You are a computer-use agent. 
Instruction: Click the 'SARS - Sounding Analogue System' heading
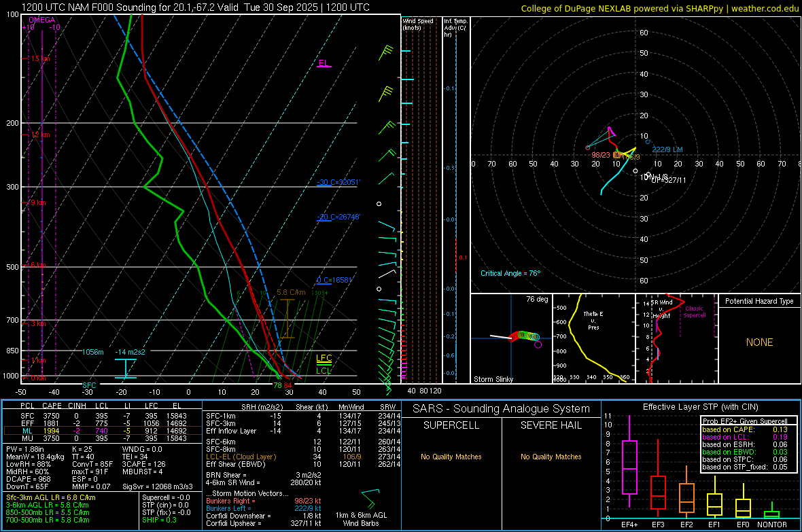click(502, 409)
